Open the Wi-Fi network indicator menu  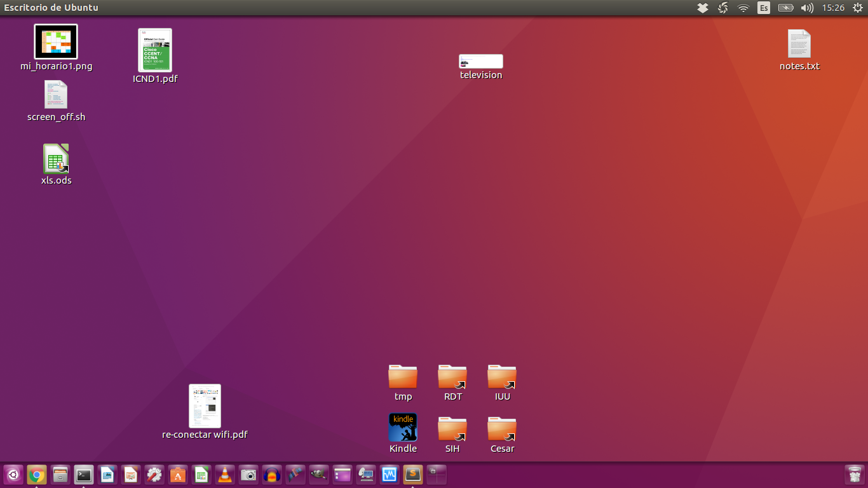pyautogui.click(x=742, y=8)
